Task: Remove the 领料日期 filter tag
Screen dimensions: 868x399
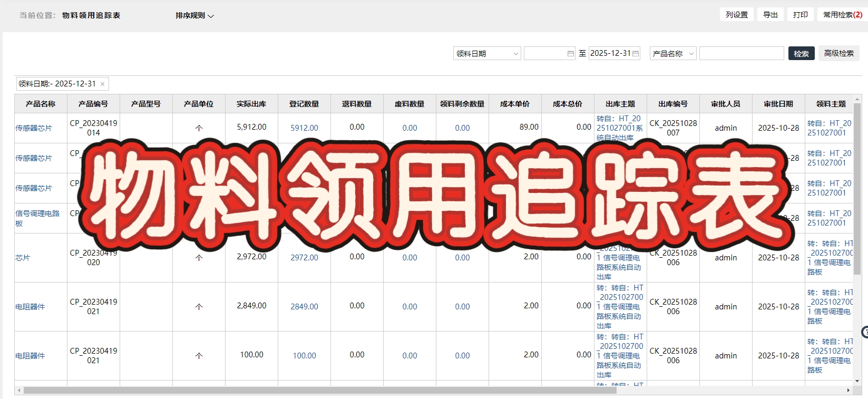Action: [x=102, y=84]
